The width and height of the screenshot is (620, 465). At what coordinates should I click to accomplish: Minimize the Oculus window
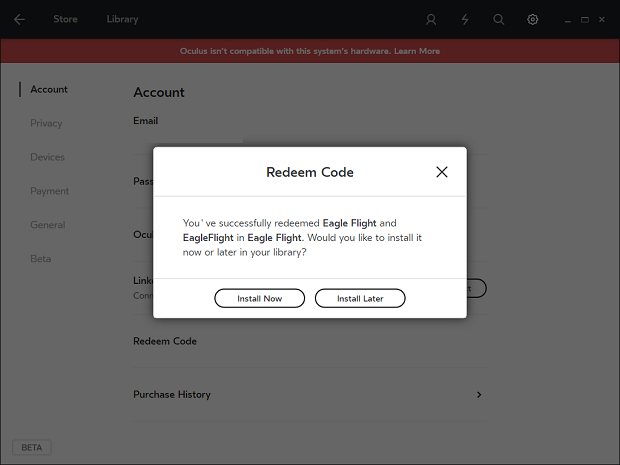(x=568, y=20)
